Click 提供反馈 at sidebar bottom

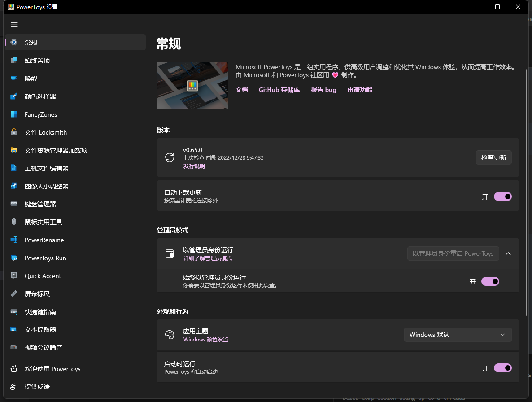(x=75, y=387)
